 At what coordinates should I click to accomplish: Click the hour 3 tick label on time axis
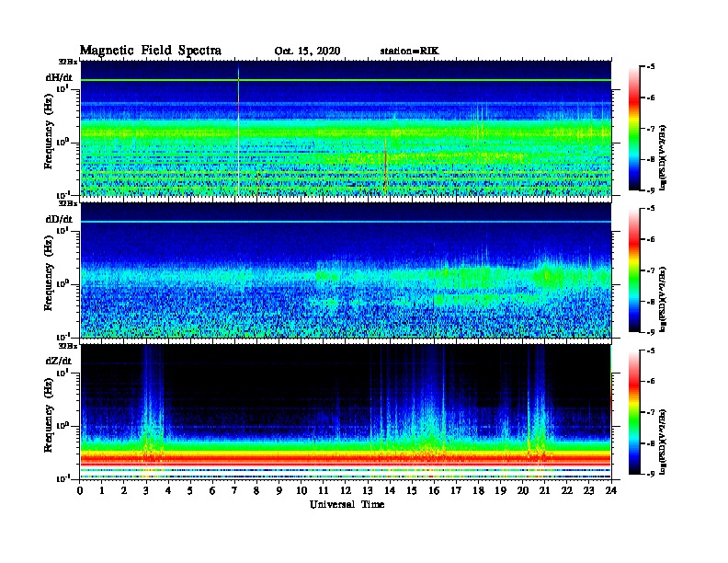point(146,491)
